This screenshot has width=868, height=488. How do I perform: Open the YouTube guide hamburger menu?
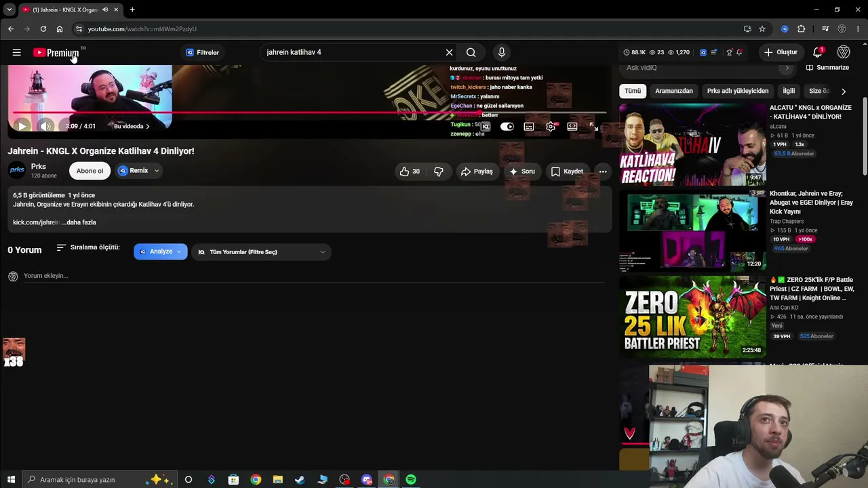click(16, 52)
